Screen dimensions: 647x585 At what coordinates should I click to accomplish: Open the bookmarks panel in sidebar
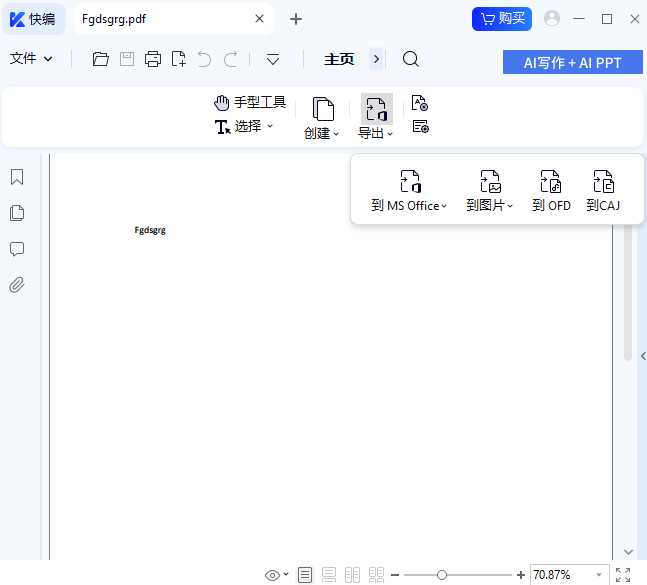pyautogui.click(x=17, y=177)
